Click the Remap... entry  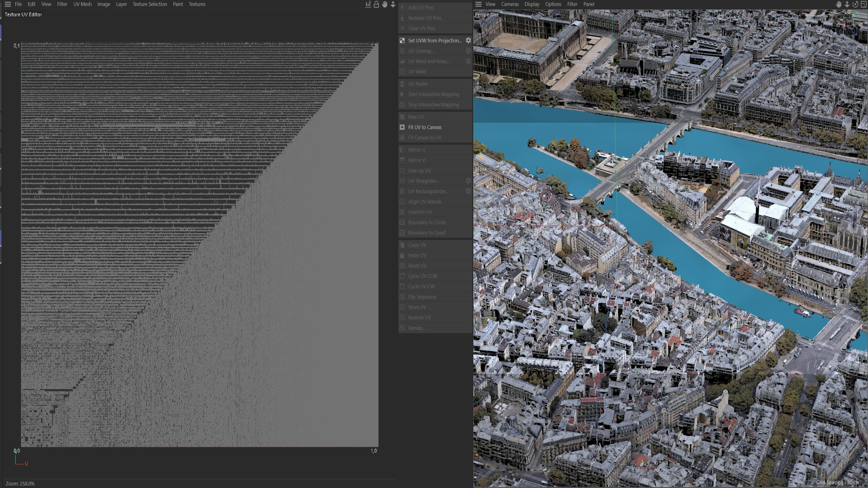coord(435,328)
